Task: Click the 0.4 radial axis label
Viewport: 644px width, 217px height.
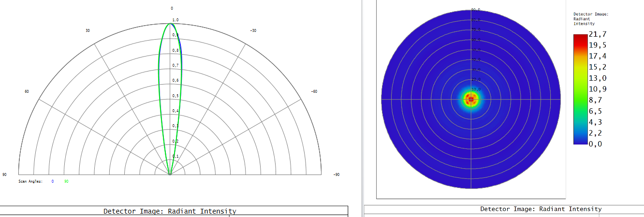Action: pos(176,111)
